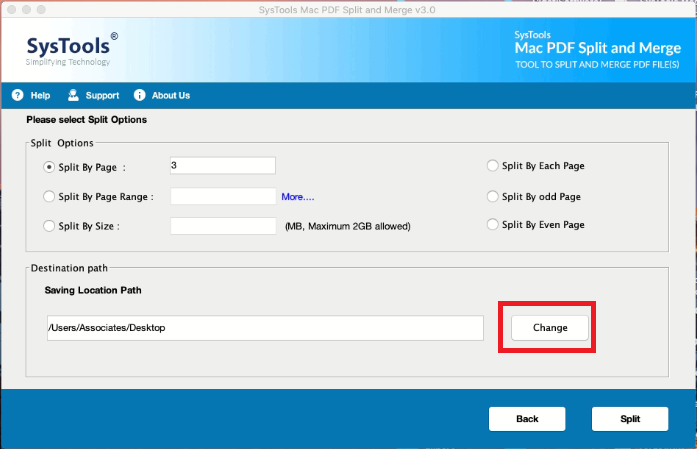Click the About Us info icon
697x449 pixels.
tap(140, 95)
